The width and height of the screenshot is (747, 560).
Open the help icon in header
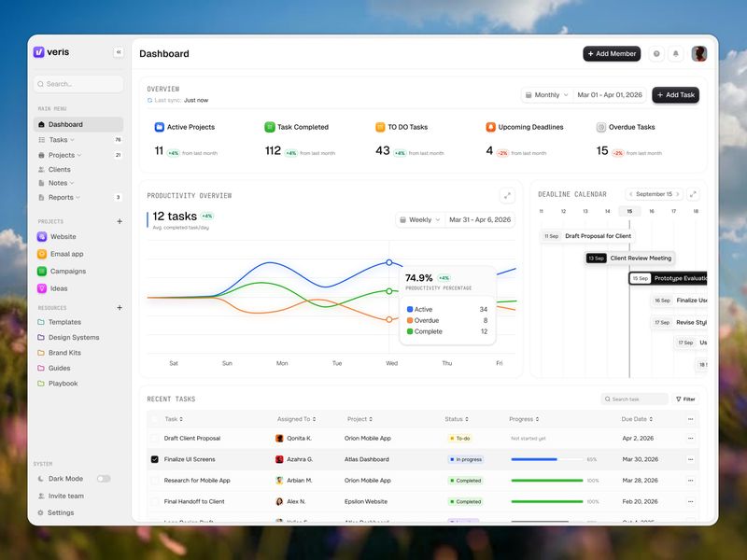656,54
